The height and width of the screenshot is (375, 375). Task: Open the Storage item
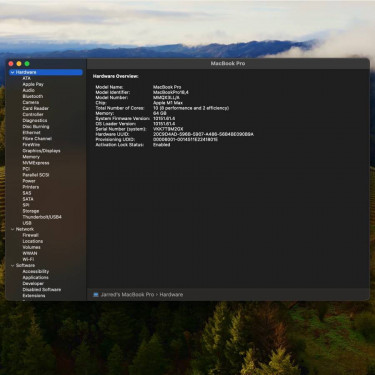pyautogui.click(x=31, y=211)
